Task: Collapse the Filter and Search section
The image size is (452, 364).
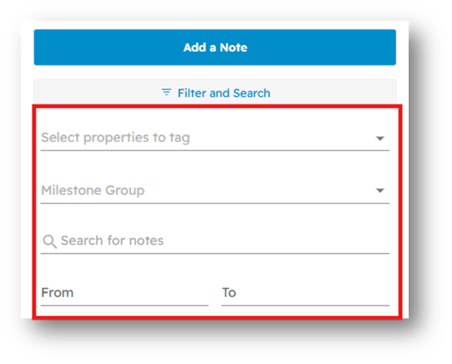Action: pyautogui.click(x=215, y=92)
